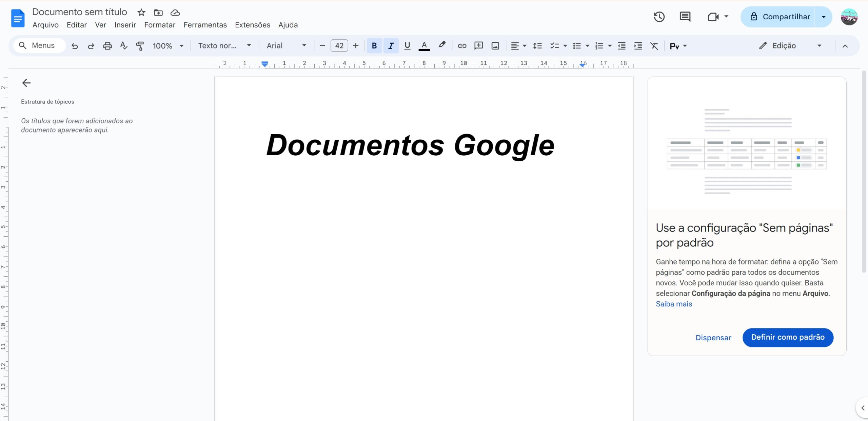Open the zoom 100% dropdown

click(x=168, y=46)
